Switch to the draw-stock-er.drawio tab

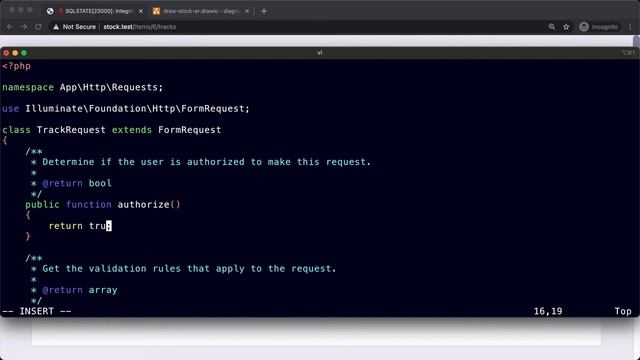[x=201, y=11]
